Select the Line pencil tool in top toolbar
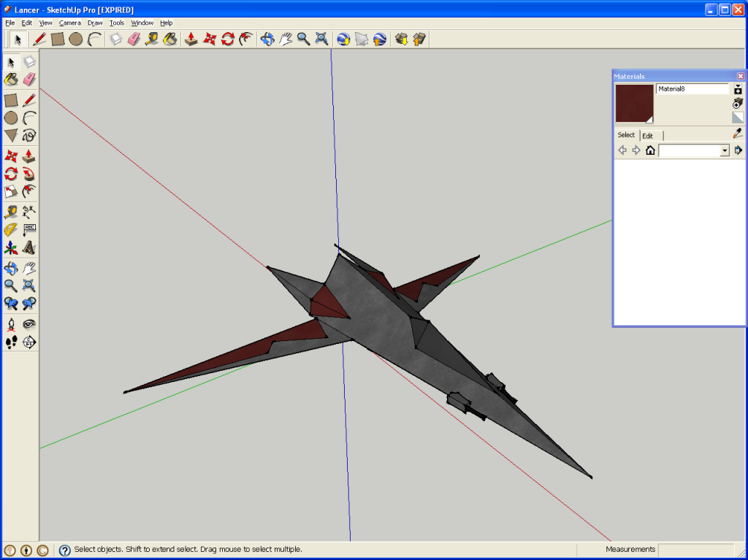This screenshot has height=560, width=748. point(39,39)
